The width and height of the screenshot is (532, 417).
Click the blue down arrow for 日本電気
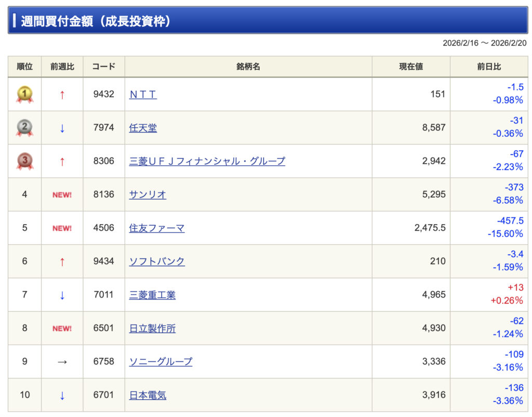tap(62, 395)
